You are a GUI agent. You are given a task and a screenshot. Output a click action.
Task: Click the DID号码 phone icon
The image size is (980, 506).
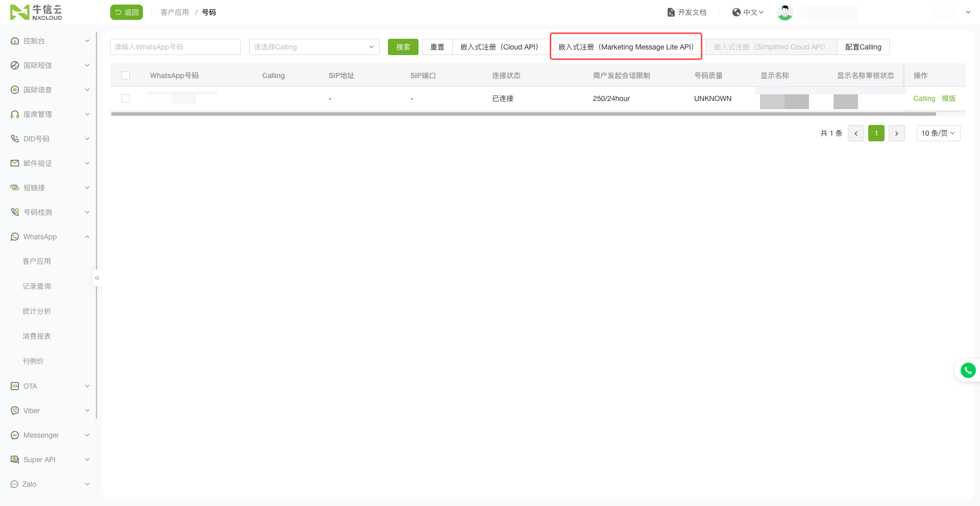(x=15, y=139)
